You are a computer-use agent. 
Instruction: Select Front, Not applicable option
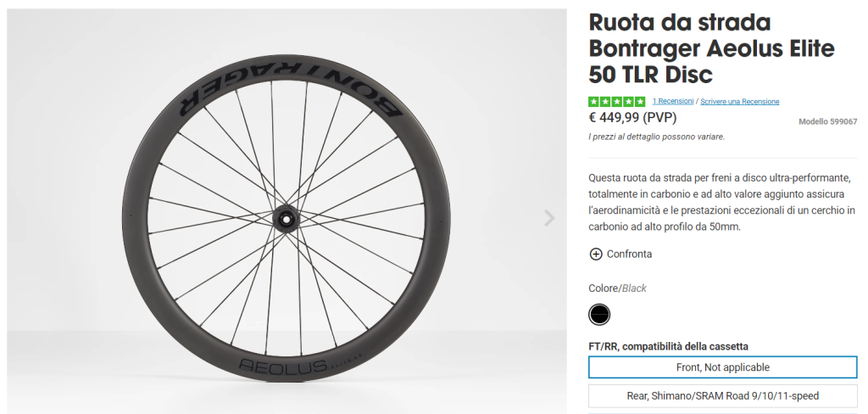(x=722, y=367)
